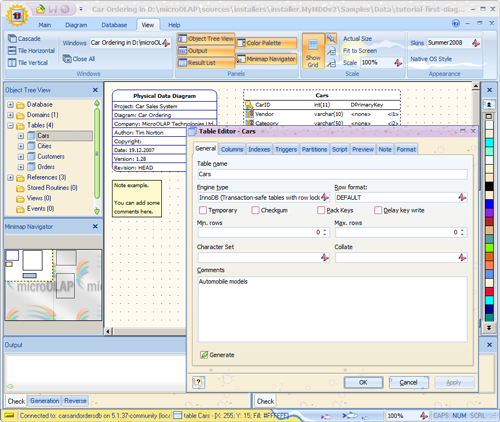This screenshot has width=500, height=422.
Task: Open the Character Set dropdown
Action: click(325, 257)
